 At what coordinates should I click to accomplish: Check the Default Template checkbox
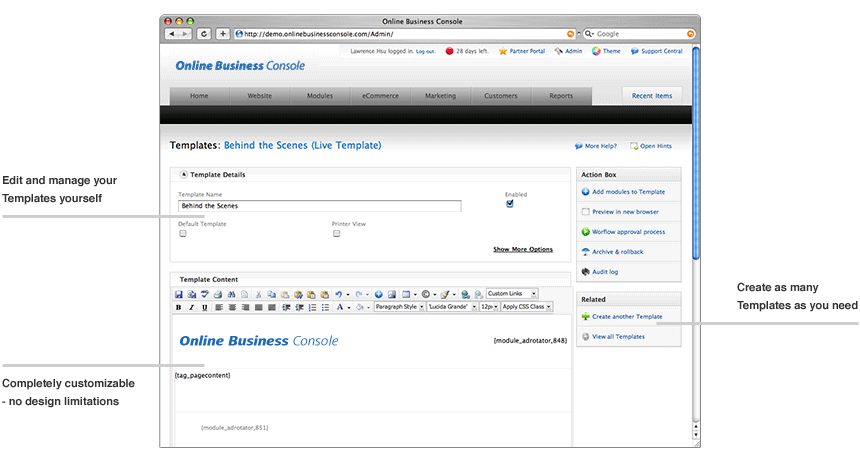point(183,233)
